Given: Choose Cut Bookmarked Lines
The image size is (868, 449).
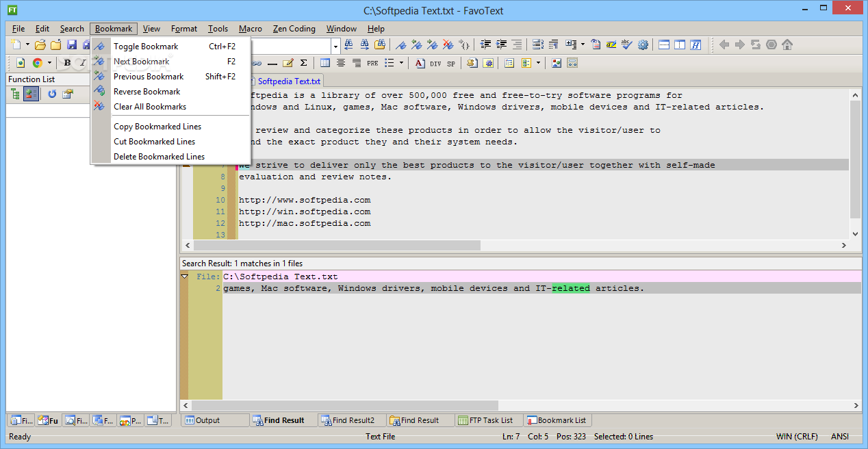Looking at the screenshot, I should click(x=171, y=142).
